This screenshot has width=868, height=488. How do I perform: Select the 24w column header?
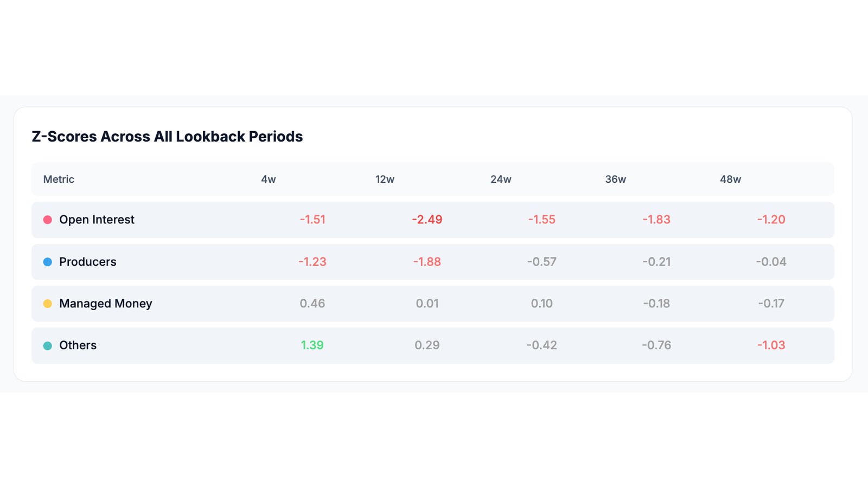[x=501, y=179]
